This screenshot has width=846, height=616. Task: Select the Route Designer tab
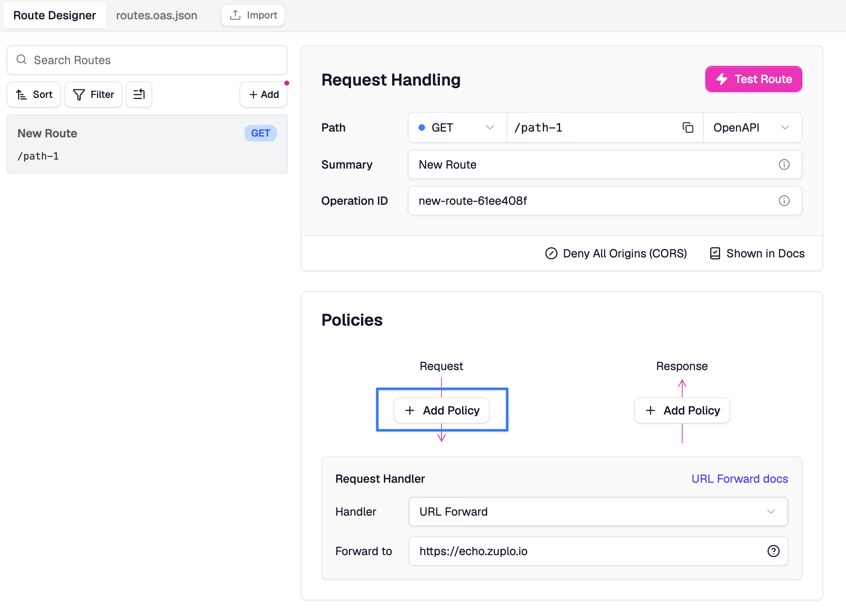(54, 15)
